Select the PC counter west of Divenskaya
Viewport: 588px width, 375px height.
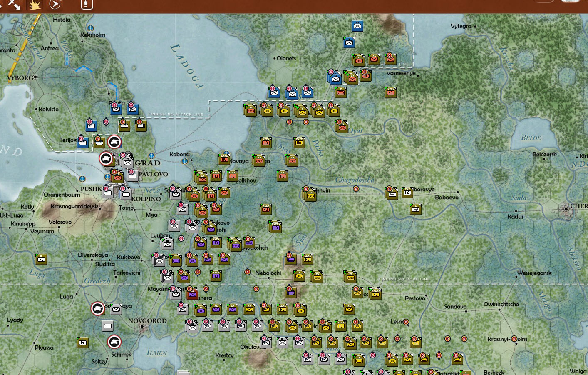[41, 259]
